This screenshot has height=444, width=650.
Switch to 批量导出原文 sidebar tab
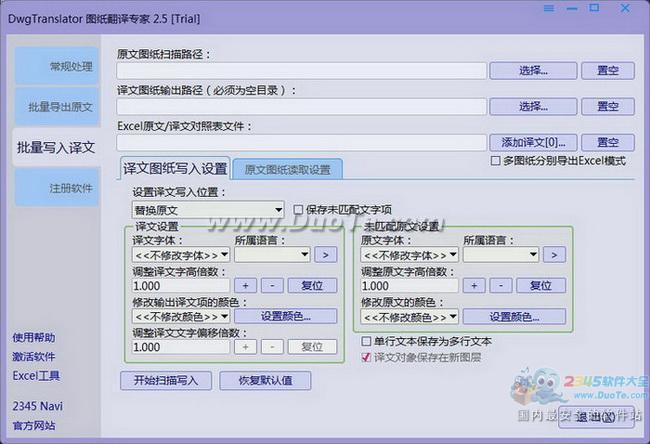(57, 107)
